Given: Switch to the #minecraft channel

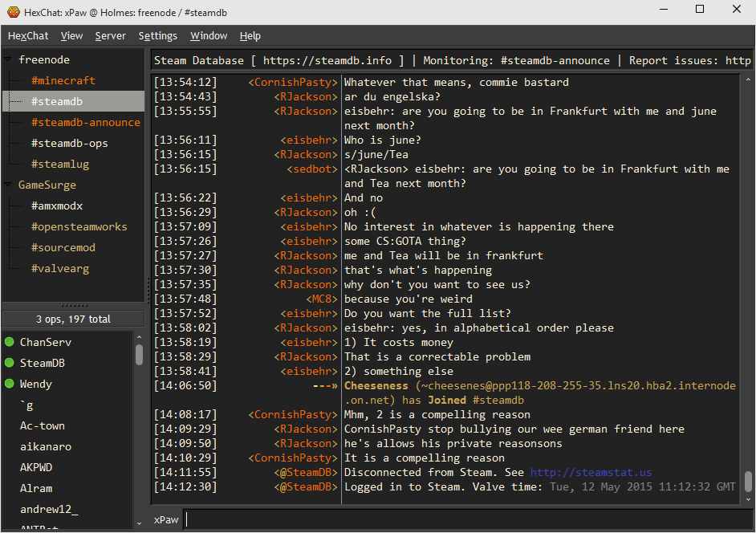Looking at the screenshot, I should coord(63,81).
